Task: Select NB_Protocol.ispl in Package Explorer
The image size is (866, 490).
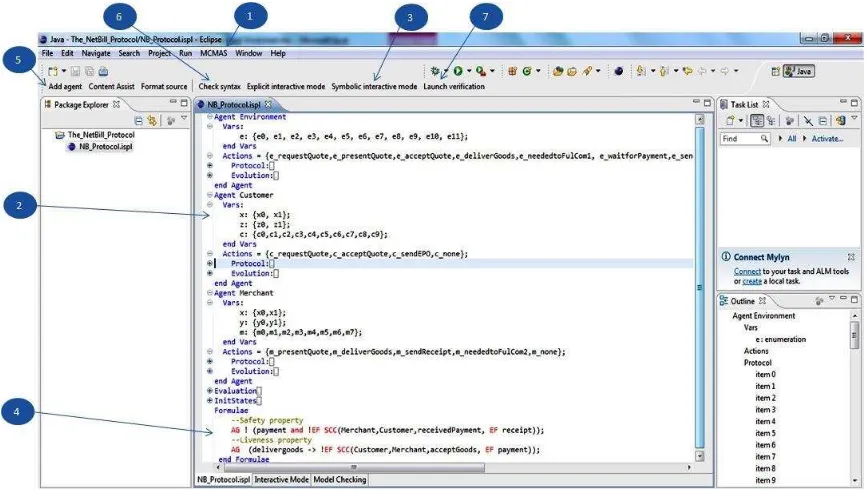Action: pos(100,147)
